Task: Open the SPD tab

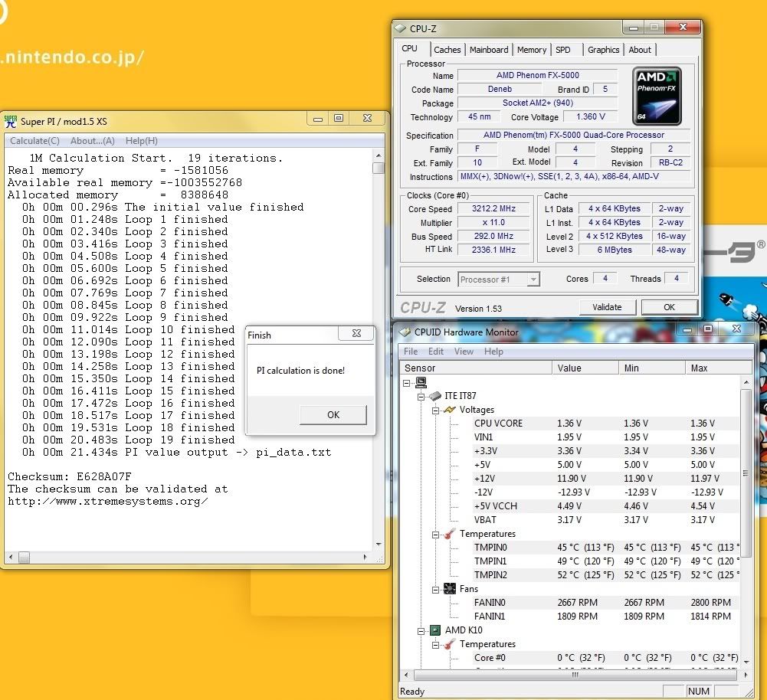Action: pyautogui.click(x=563, y=50)
